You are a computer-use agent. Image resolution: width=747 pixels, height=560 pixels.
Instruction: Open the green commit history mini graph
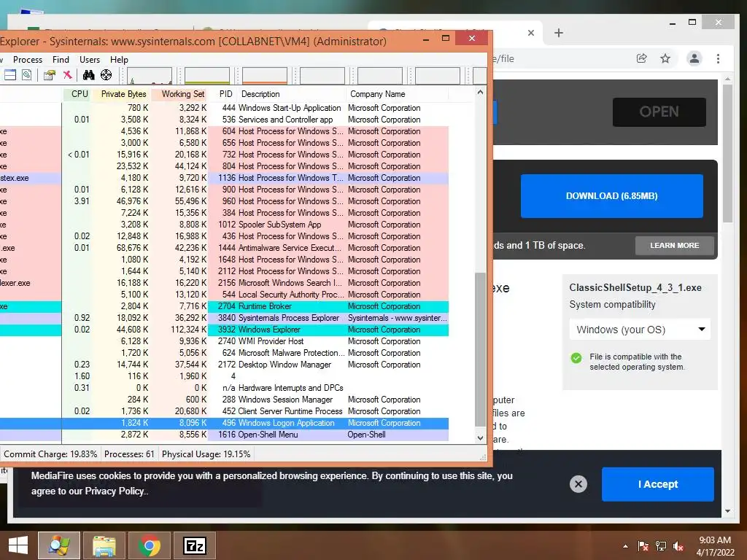207,76
